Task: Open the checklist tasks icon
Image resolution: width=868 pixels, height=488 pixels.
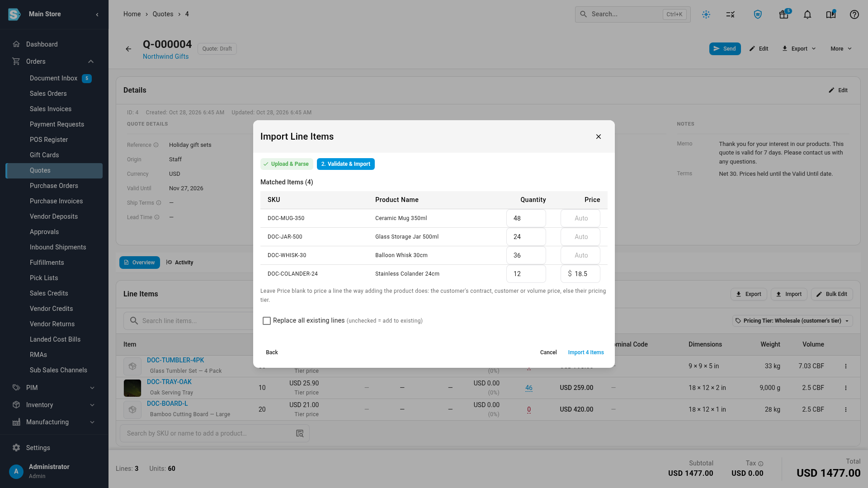Action: (x=731, y=14)
